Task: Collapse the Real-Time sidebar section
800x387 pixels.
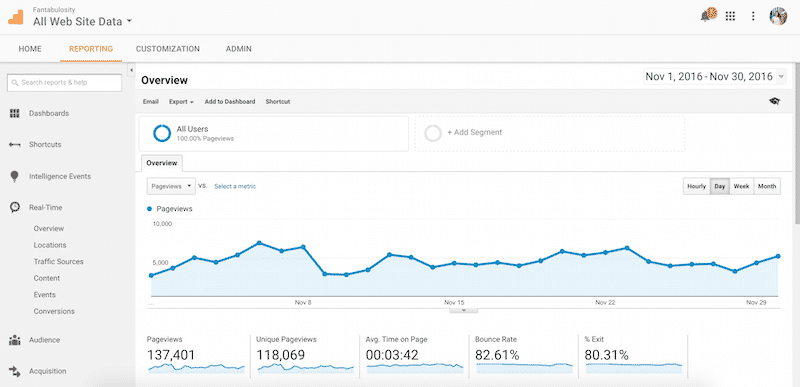Action: (45, 207)
